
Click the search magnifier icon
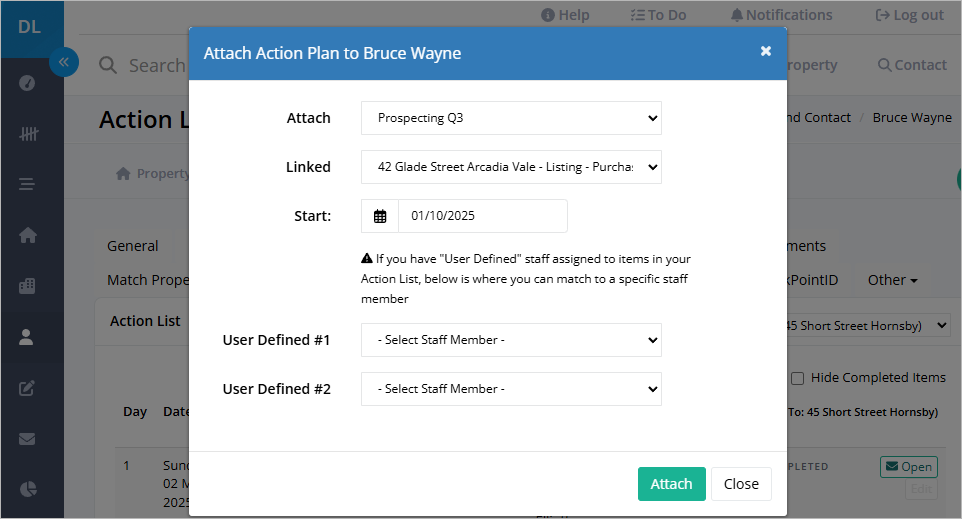coord(108,65)
